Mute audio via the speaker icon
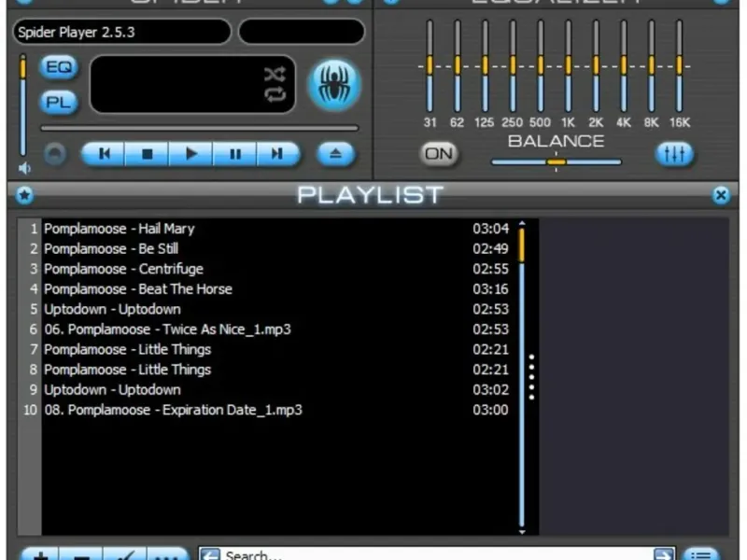 pos(24,168)
